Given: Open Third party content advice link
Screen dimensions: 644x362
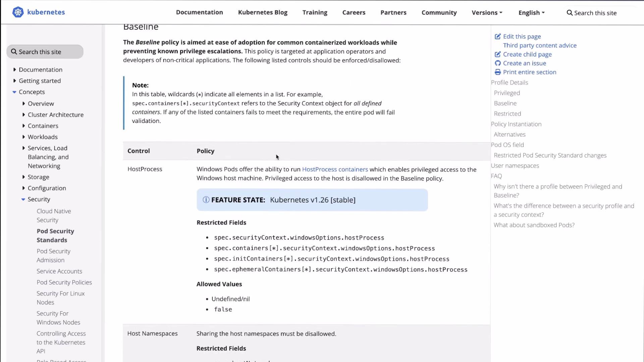Looking at the screenshot, I should (540, 45).
